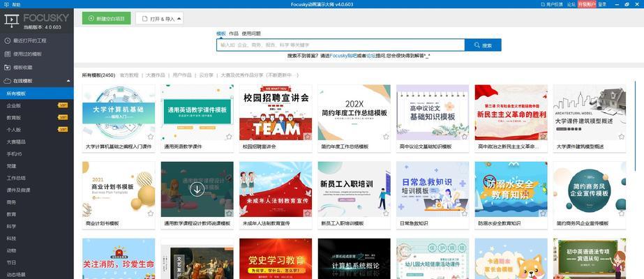This screenshot has height=279, width=644.
Task: Open 模板收藏 folder icon entry
Action: click(7, 67)
